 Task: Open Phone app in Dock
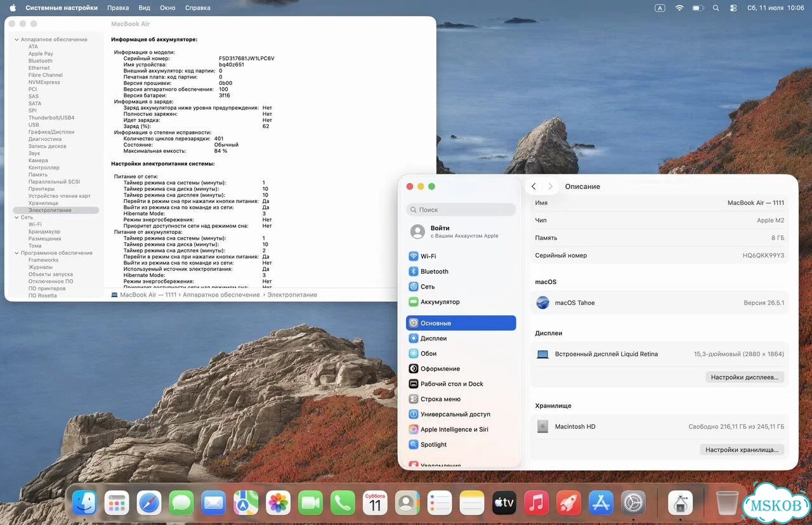click(x=343, y=503)
